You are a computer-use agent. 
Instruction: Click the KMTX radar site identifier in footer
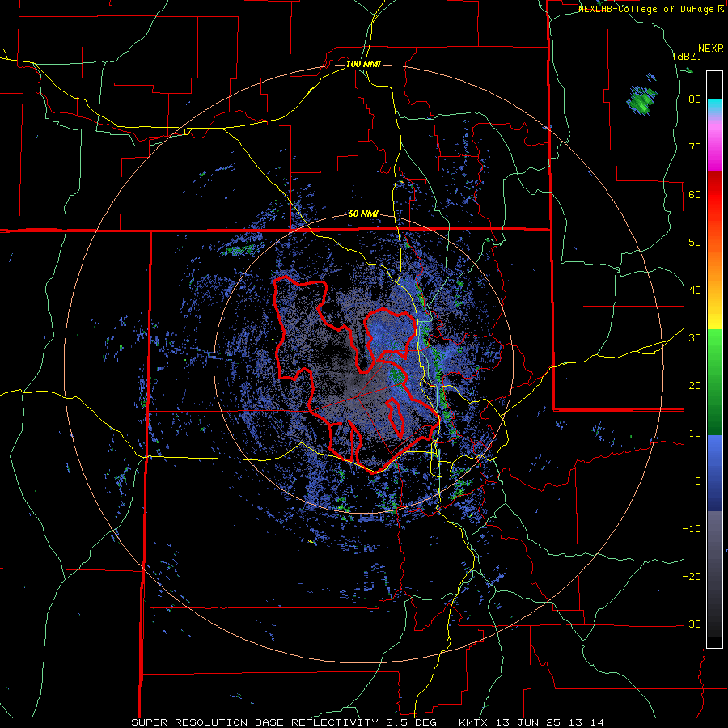point(474,722)
